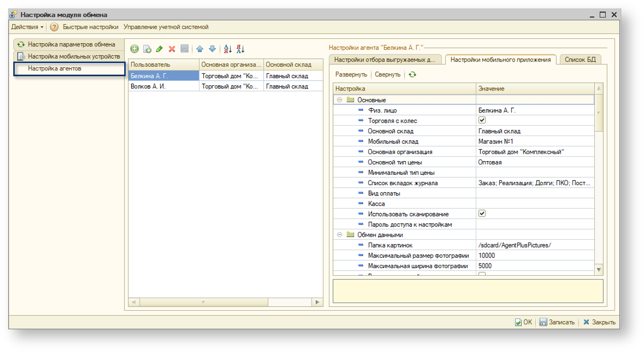Click the grayed save-OK diskette icon
The height and width of the screenshot is (352, 644).
coord(185,49)
